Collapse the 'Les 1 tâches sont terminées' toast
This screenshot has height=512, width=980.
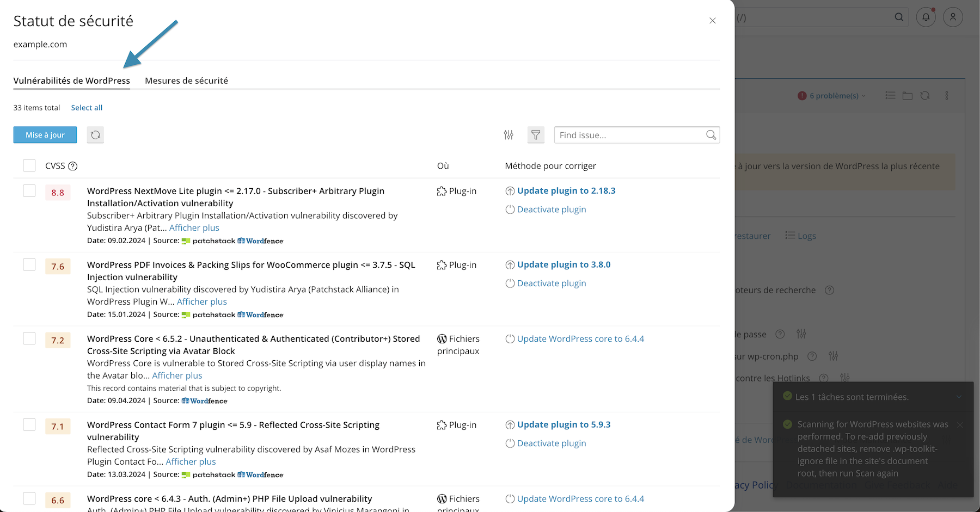click(x=960, y=397)
